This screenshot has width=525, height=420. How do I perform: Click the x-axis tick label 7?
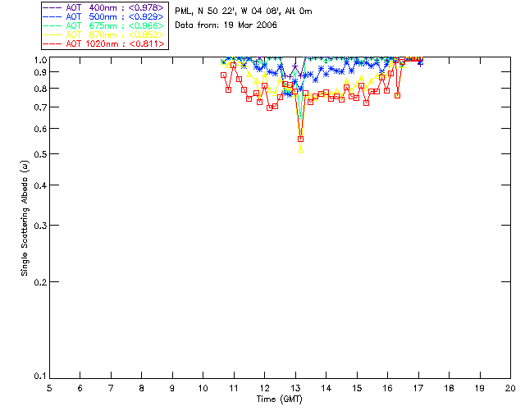111,388
